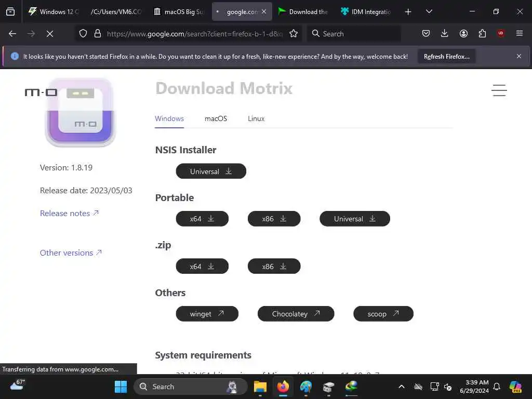This screenshot has width=532, height=399.
Task: Download Portable x64 build
Action: point(202,219)
